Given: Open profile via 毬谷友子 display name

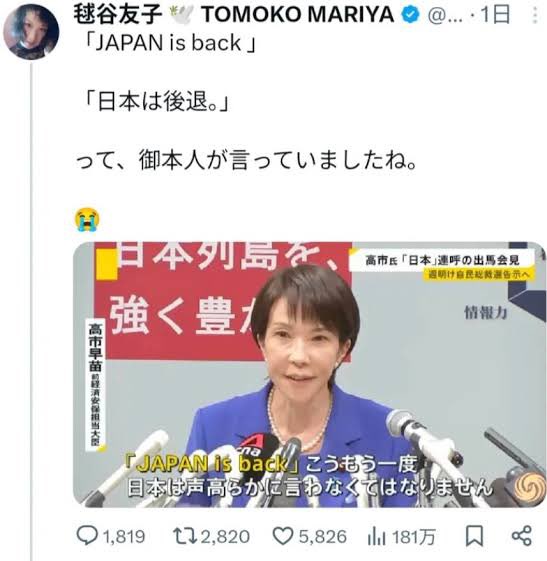Looking at the screenshot, I should [118, 15].
